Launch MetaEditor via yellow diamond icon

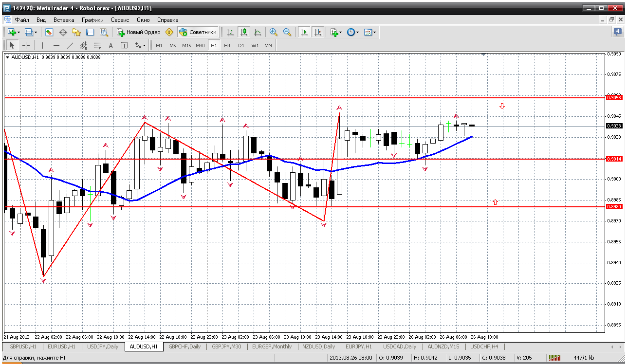(x=169, y=32)
